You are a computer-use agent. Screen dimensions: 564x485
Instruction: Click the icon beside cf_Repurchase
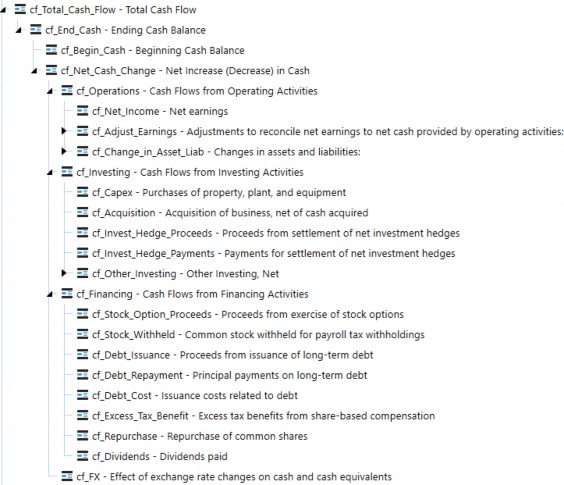click(x=82, y=436)
